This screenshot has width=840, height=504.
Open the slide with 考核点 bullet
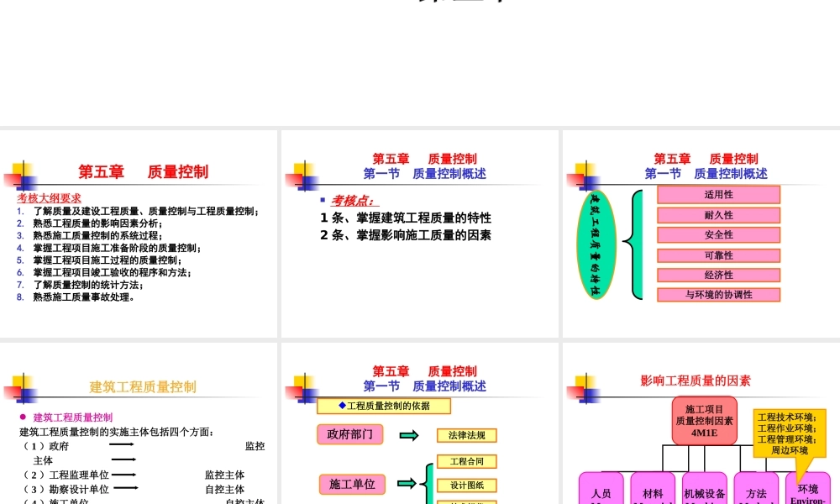pos(419,234)
